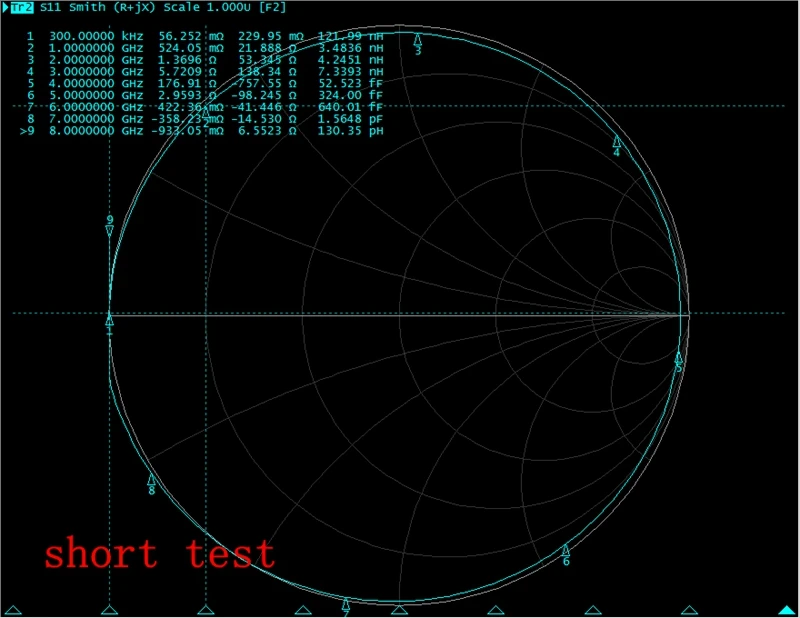Select active marker row 9 at 8.0000000 GHz
This screenshot has width=800, height=618.
pos(202,131)
